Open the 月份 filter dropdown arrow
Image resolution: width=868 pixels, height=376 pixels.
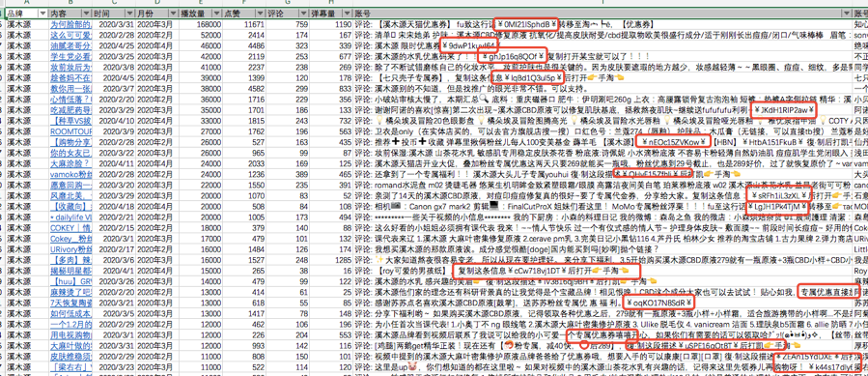pyautogui.click(x=172, y=13)
